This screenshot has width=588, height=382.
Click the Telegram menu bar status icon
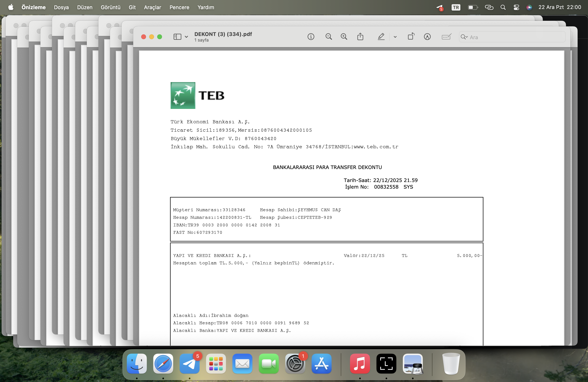pyautogui.click(x=440, y=8)
